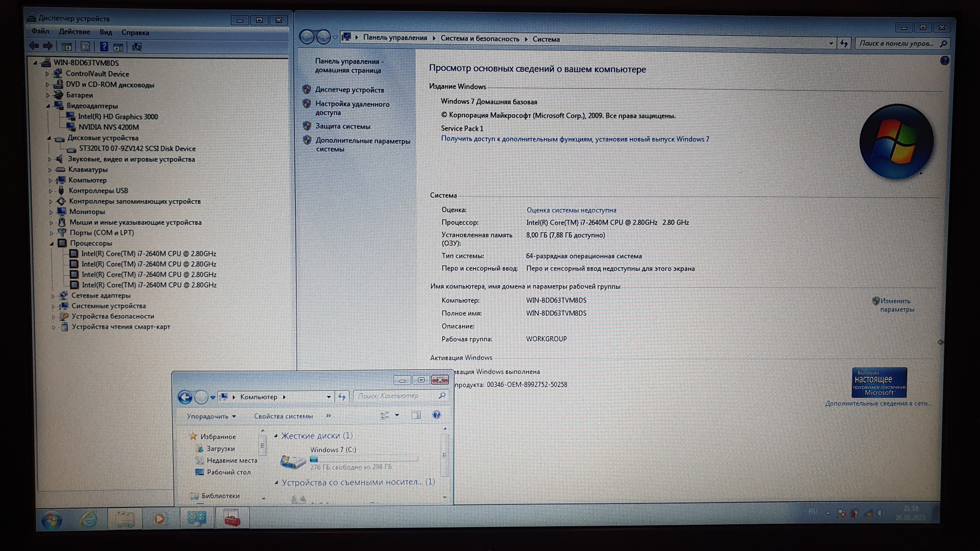Click the help icon in Computer window
Image resolution: width=980 pixels, height=551 pixels.
click(x=436, y=415)
